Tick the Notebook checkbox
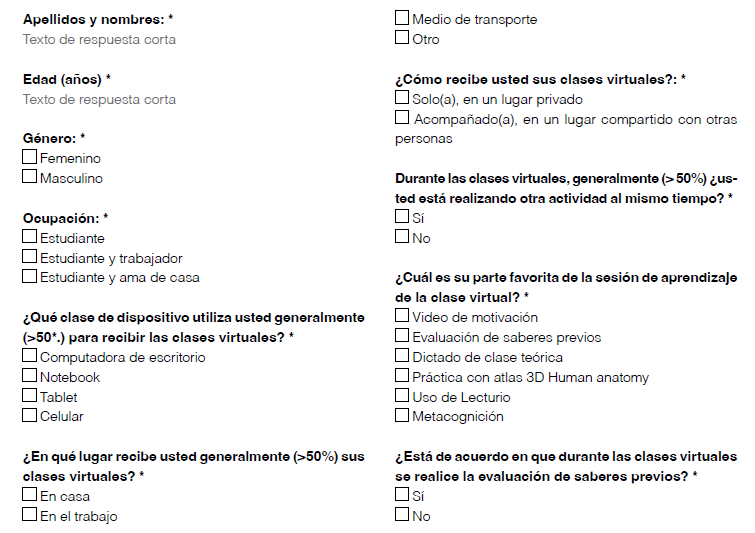 click(30, 377)
